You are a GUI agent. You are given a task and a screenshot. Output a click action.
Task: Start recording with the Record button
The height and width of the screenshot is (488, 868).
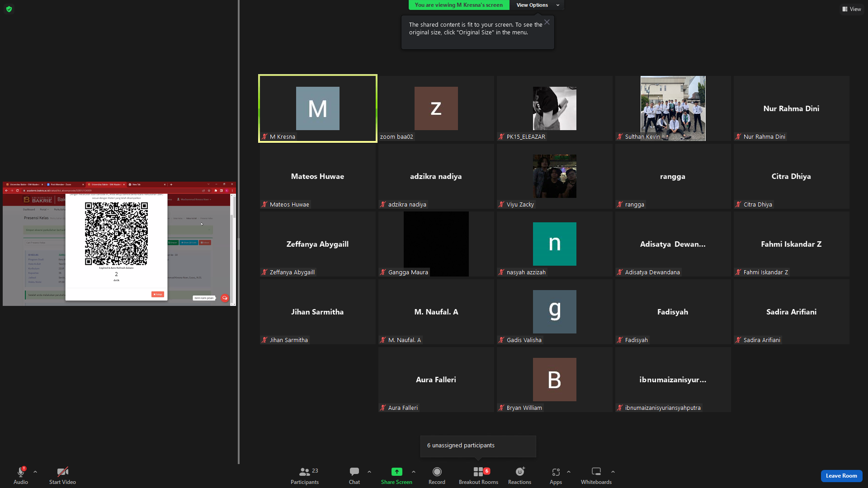pos(437,475)
